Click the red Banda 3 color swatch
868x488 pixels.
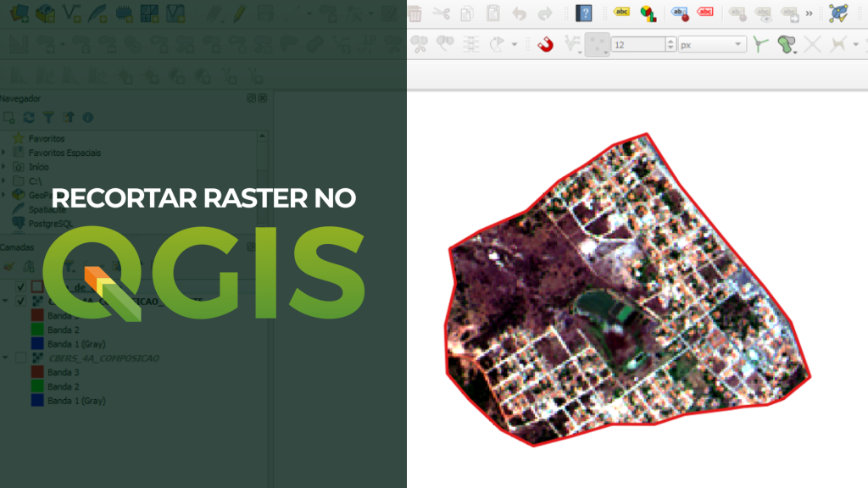36,372
